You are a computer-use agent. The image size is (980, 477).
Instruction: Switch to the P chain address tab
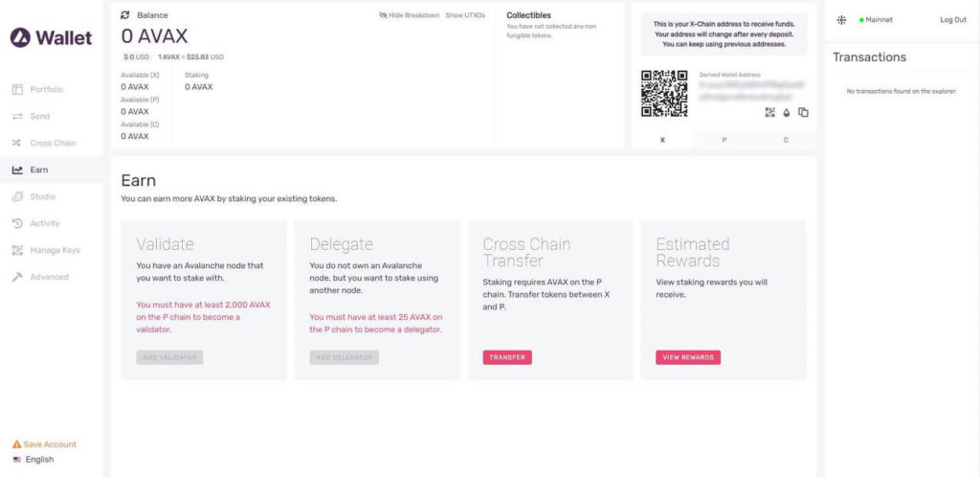[724, 140]
